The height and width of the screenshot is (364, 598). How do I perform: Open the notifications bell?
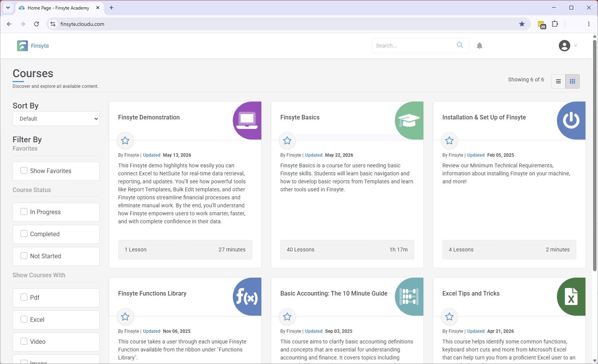click(479, 46)
